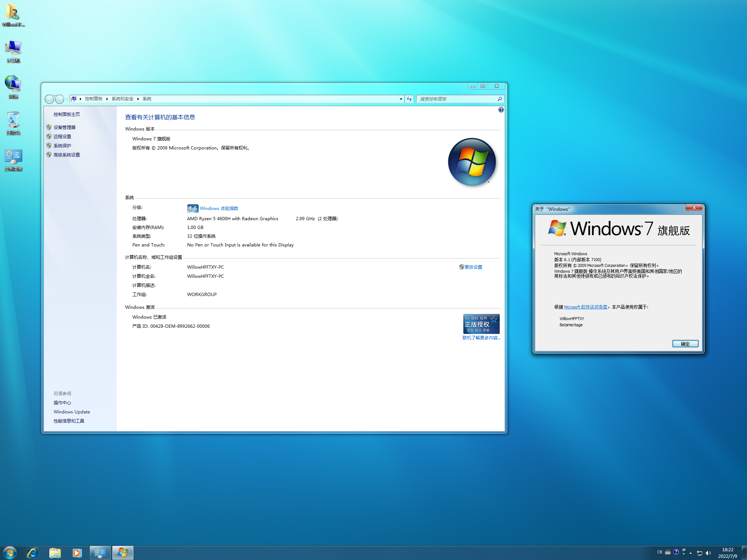The image size is (747, 560).
Task: Click the CH language indicator in tray
Action: click(x=659, y=552)
